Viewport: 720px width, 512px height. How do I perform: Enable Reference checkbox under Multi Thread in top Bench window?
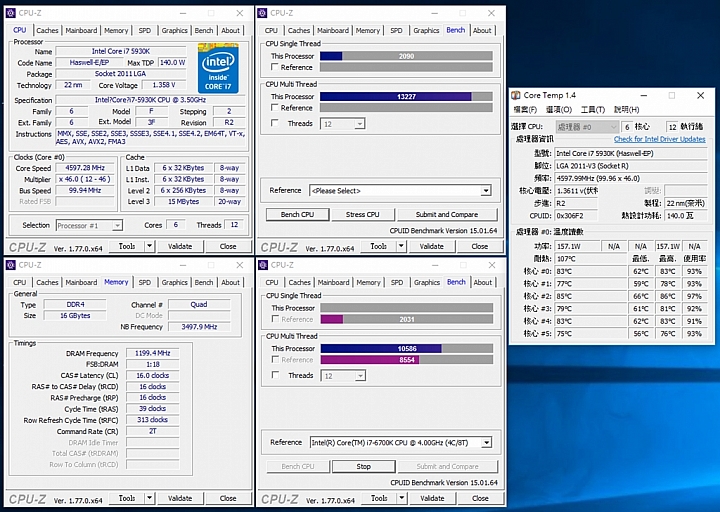275,107
